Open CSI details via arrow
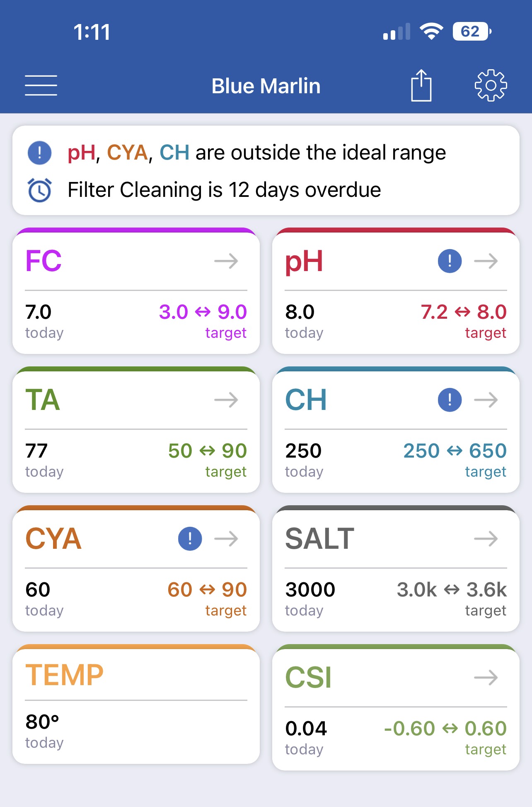This screenshot has height=807, width=532. pos(486,678)
